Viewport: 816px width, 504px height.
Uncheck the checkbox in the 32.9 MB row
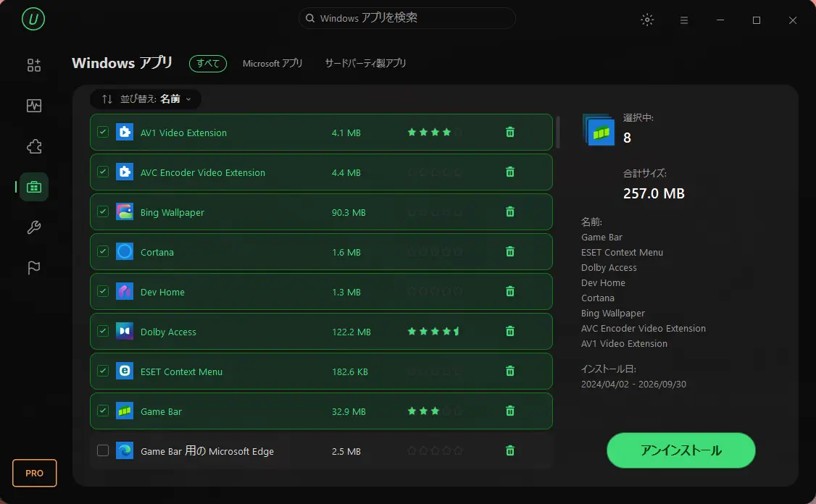click(x=103, y=411)
